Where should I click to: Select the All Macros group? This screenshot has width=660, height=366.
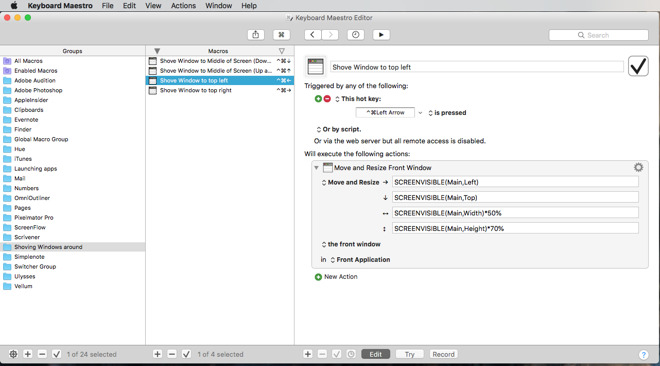pos(72,61)
